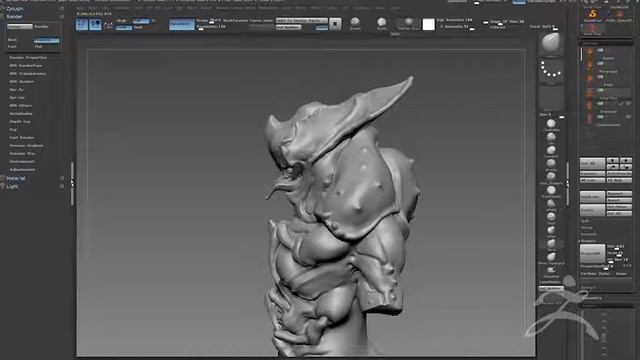Viewport: 640px width, 360px height.
Task: Open the Fast Render section
Action: click(x=22, y=138)
